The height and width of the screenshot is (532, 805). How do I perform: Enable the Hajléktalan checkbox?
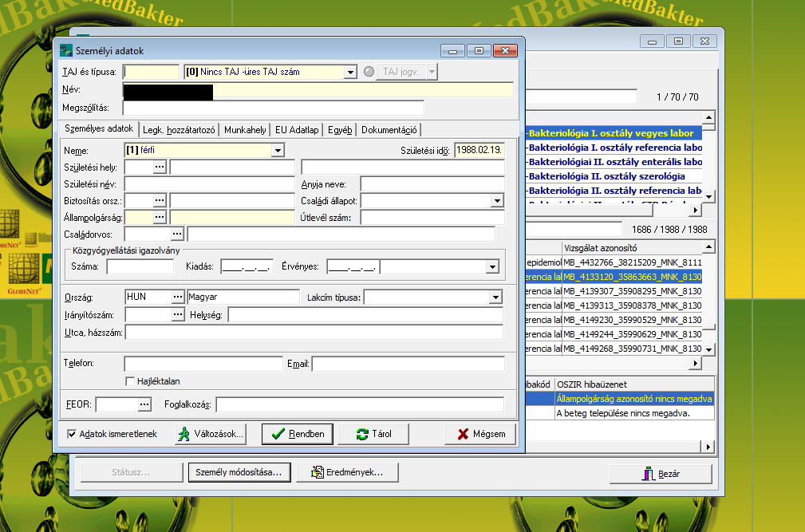(130, 381)
